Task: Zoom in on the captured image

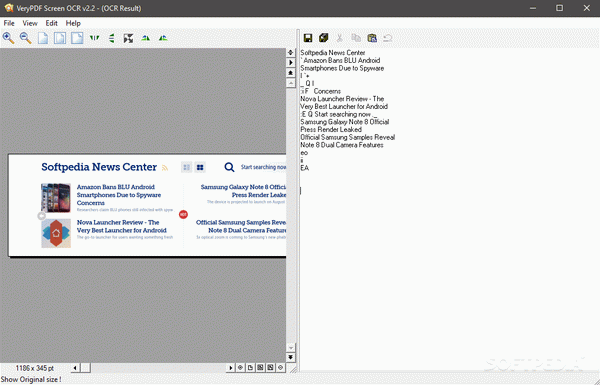Action: pyautogui.click(x=8, y=38)
